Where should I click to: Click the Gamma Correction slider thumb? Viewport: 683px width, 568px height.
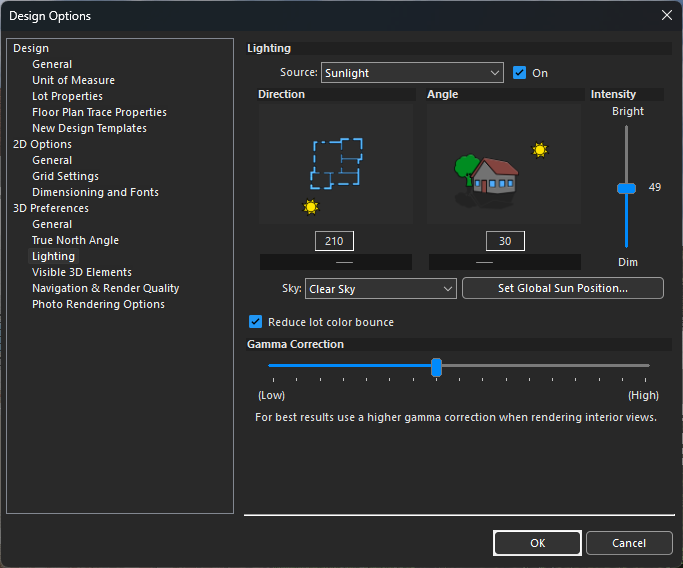tap(436, 367)
